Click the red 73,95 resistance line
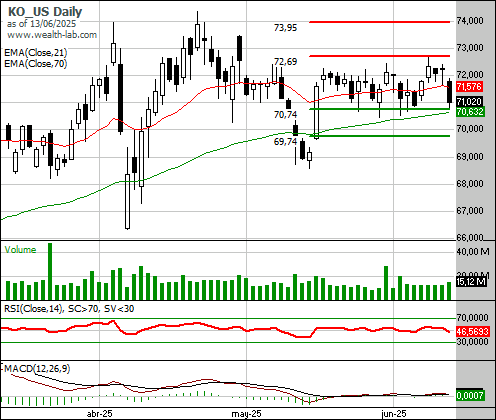496x420 pixels. pos(380,22)
